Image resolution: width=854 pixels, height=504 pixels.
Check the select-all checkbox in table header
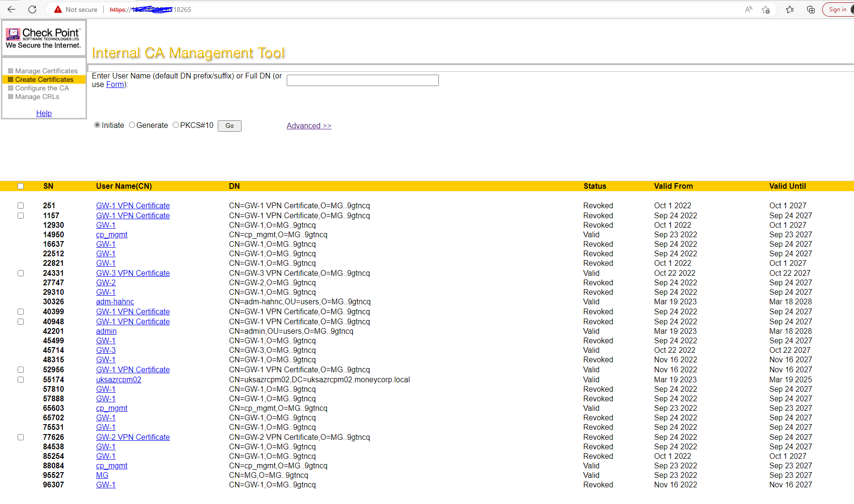pyautogui.click(x=20, y=186)
